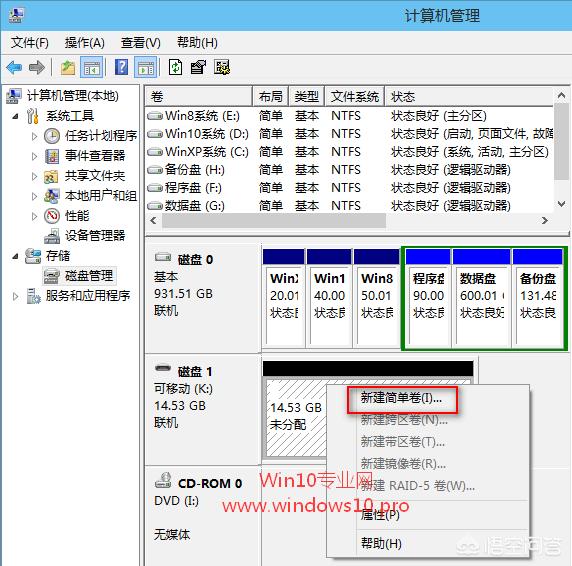The width and height of the screenshot is (572, 566).
Task: Toggle the show/hide action pane icon
Action: point(146,67)
